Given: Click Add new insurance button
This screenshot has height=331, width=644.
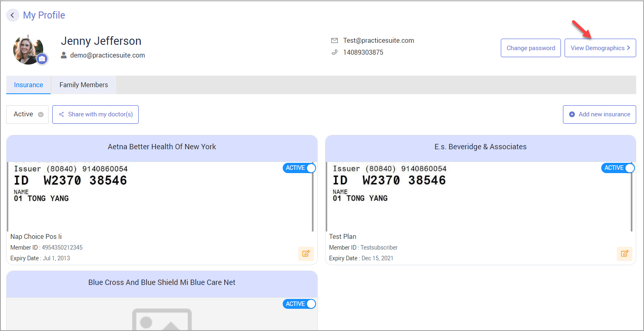Looking at the screenshot, I should coord(599,114).
